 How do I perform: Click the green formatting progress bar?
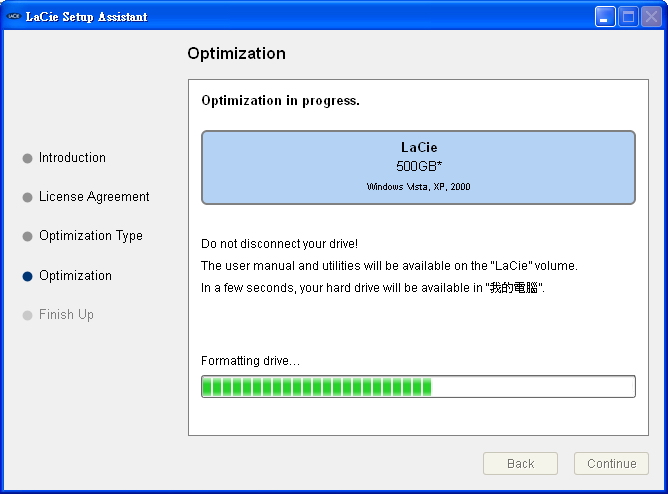(x=418, y=387)
